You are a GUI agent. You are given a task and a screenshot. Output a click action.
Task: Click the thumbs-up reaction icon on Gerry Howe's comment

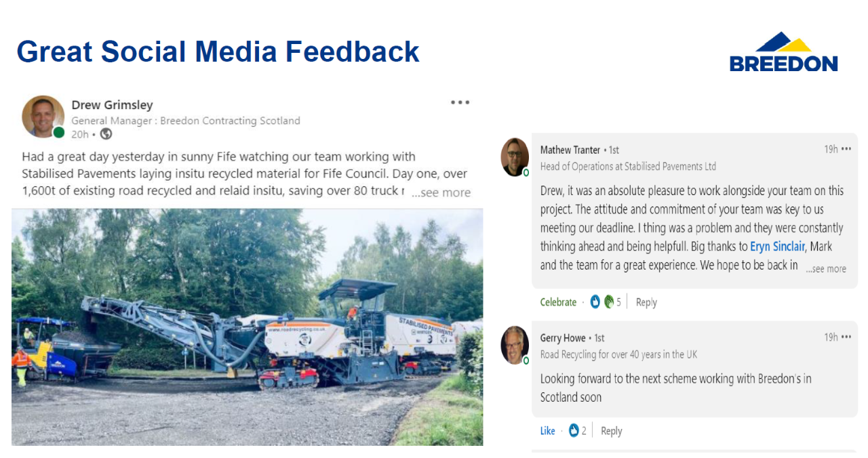pyautogui.click(x=574, y=430)
